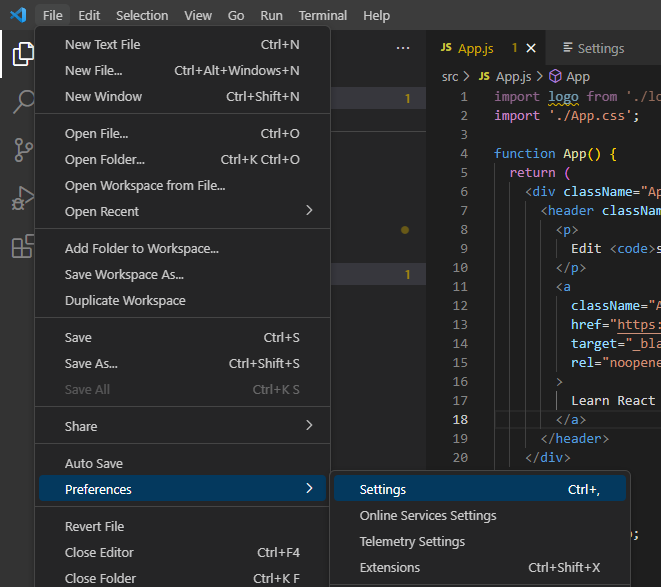Click Save in the File menu
The image size is (661, 587).
tap(182, 338)
